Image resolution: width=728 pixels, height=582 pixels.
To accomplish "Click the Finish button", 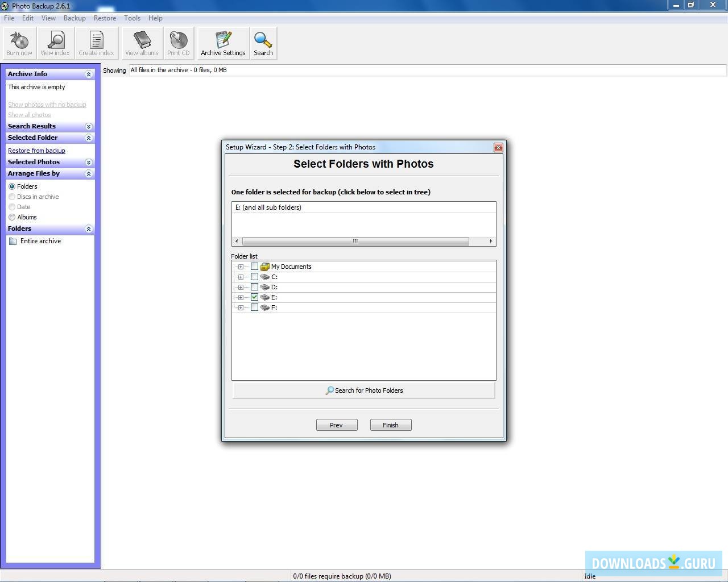I will click(390, 425).
